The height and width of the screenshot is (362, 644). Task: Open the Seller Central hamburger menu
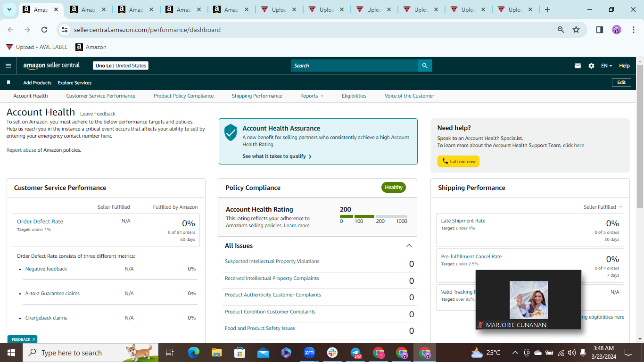tap(8, 66)
